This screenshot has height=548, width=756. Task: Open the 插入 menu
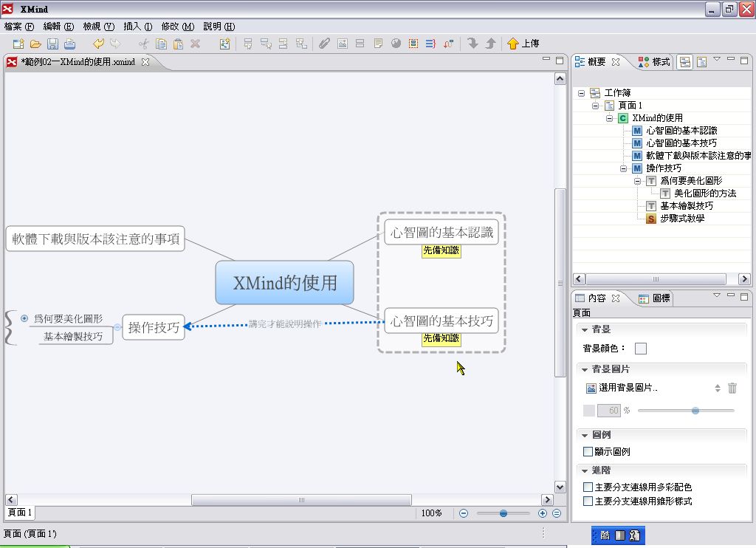tap(138, 27)
